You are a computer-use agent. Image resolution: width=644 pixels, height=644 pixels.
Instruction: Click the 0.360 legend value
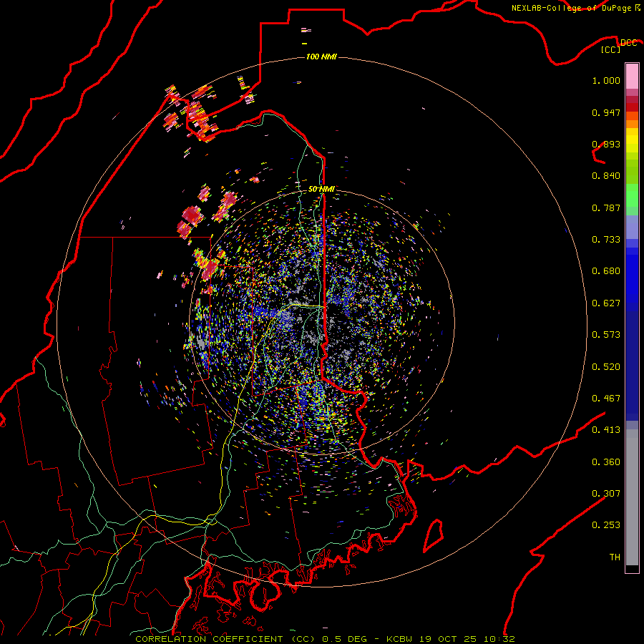pos(606,462)
